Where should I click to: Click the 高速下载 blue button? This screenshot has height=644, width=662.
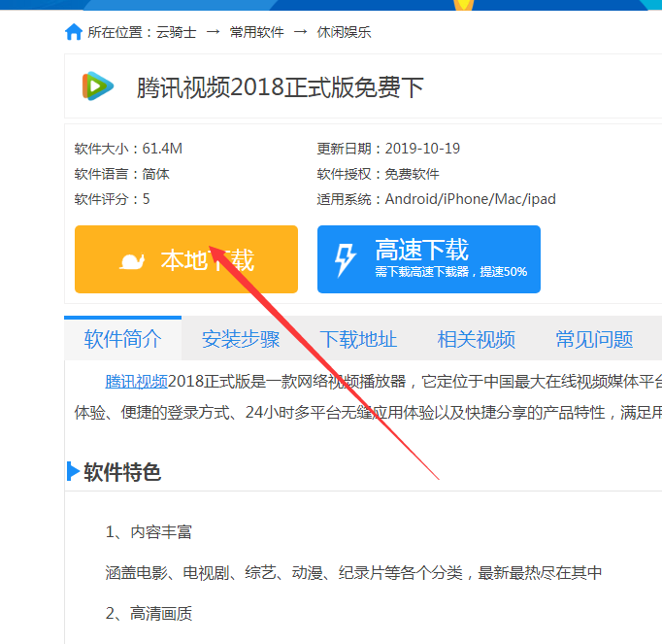pos(428,259)
